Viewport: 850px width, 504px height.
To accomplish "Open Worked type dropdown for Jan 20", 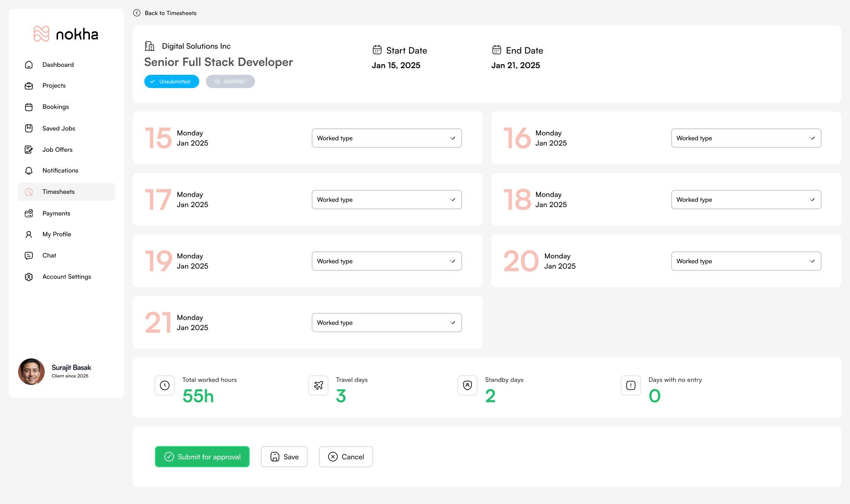I will click(x=746, y=261).
